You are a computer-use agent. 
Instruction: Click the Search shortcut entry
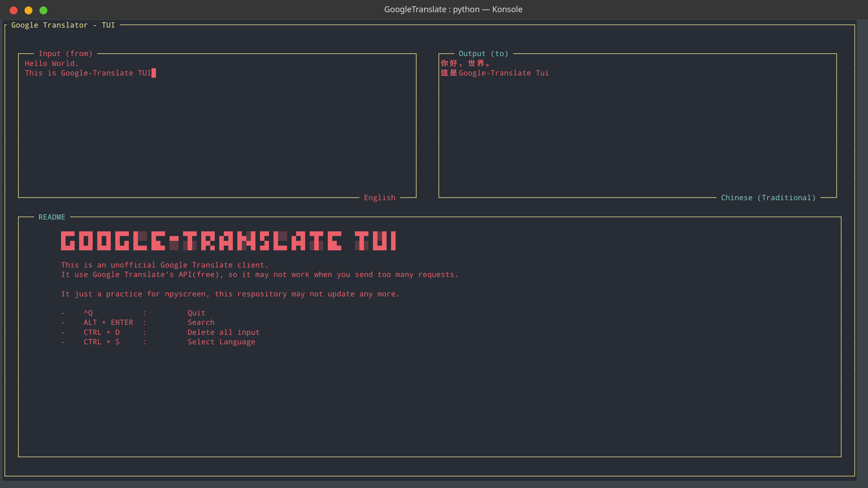[x=201, y=322]
